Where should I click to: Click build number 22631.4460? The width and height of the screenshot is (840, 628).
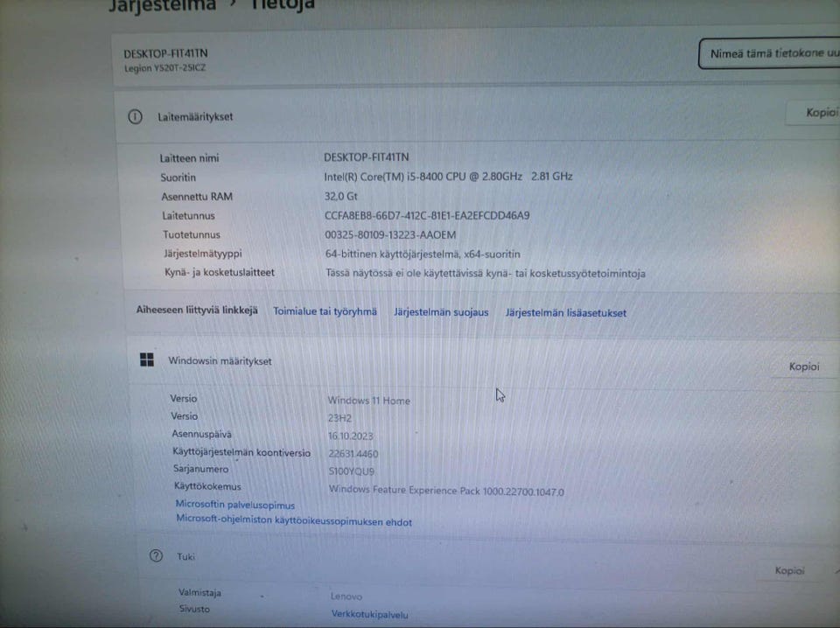click(x=353, y=453)
